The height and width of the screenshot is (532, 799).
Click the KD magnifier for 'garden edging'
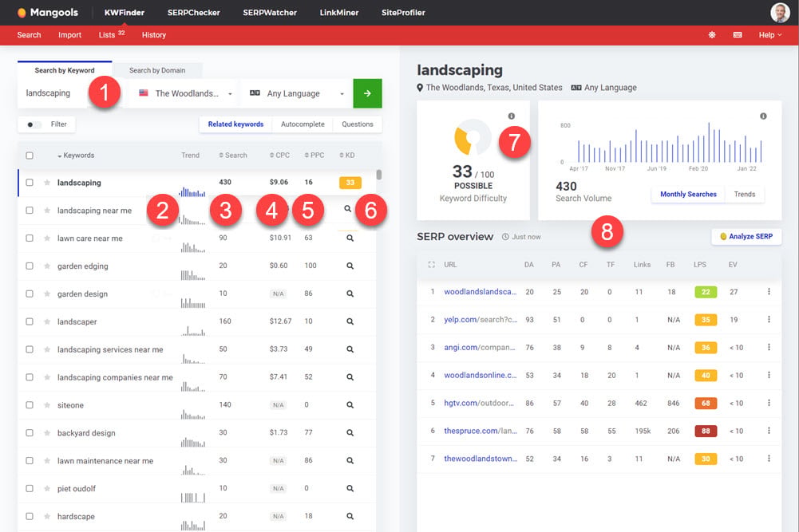[350, 266]
